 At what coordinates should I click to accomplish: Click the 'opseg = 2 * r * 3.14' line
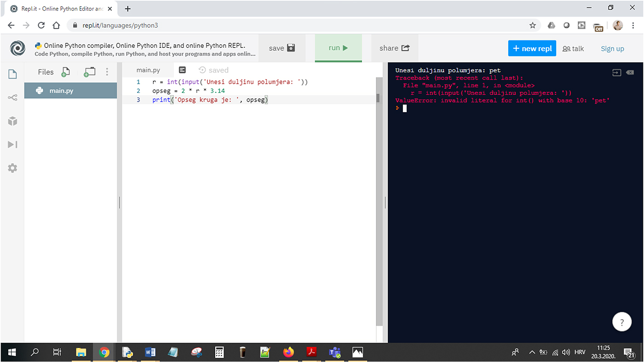189,91
